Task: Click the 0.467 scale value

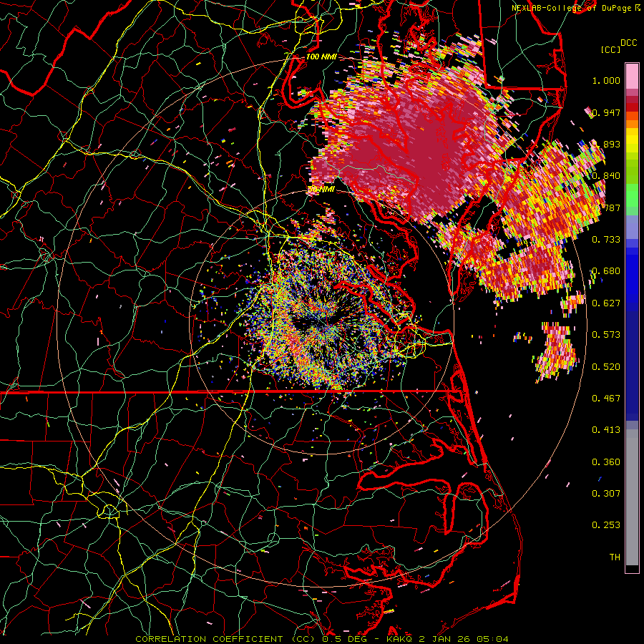Action: 606,398
